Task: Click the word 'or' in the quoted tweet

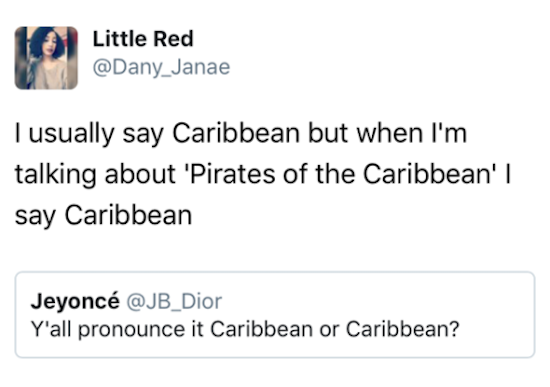Action: 329,330
